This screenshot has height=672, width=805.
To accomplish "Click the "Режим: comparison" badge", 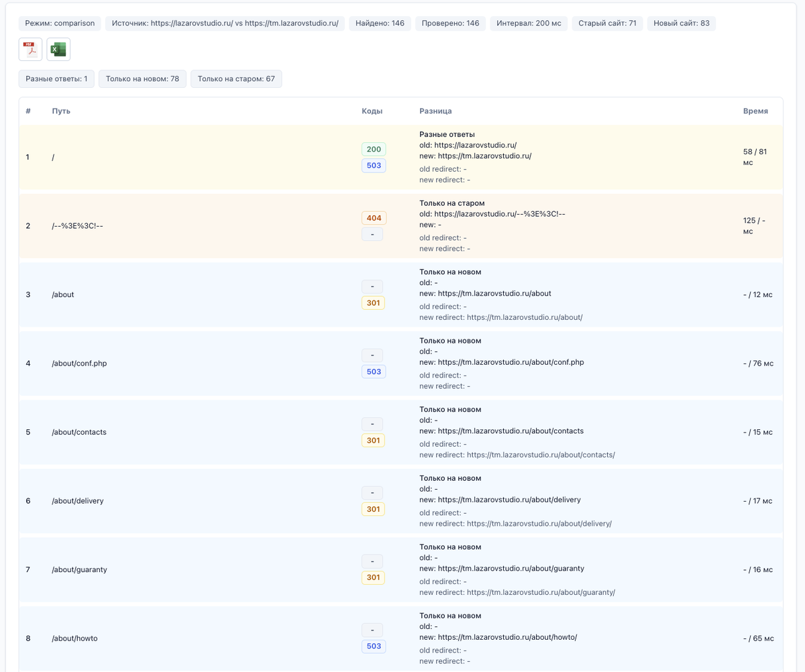I will coord(60,23).
